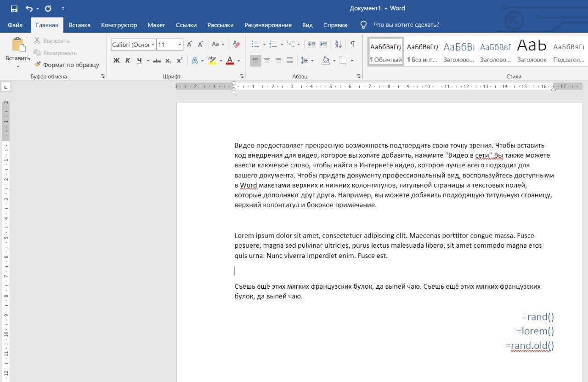The image size is (588, 382).
Task: Click the Redo/Repeat icon
Action: (48, 8)
